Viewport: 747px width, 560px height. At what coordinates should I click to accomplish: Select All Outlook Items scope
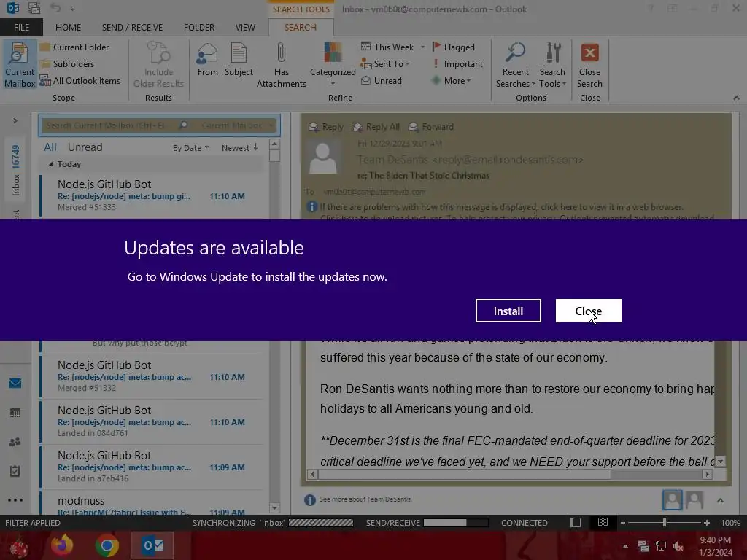coord(80,80)
